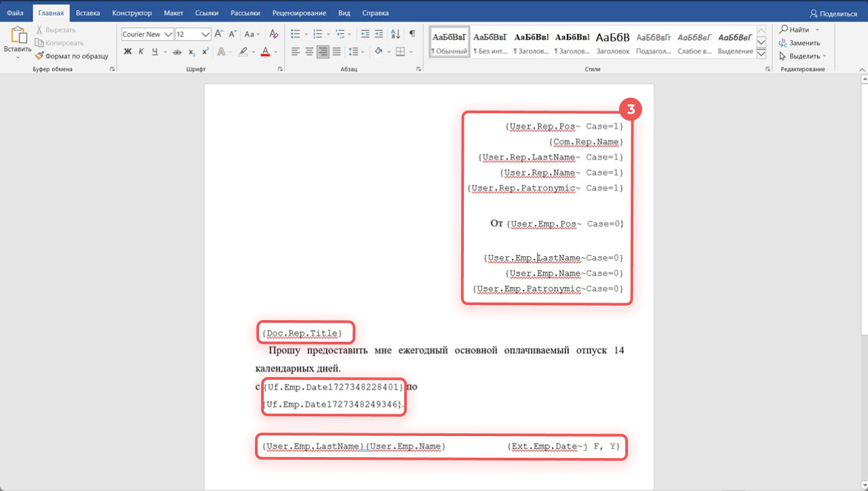Expand the styles gallery list
Viewport: 868px width, 491px height.
762,54
